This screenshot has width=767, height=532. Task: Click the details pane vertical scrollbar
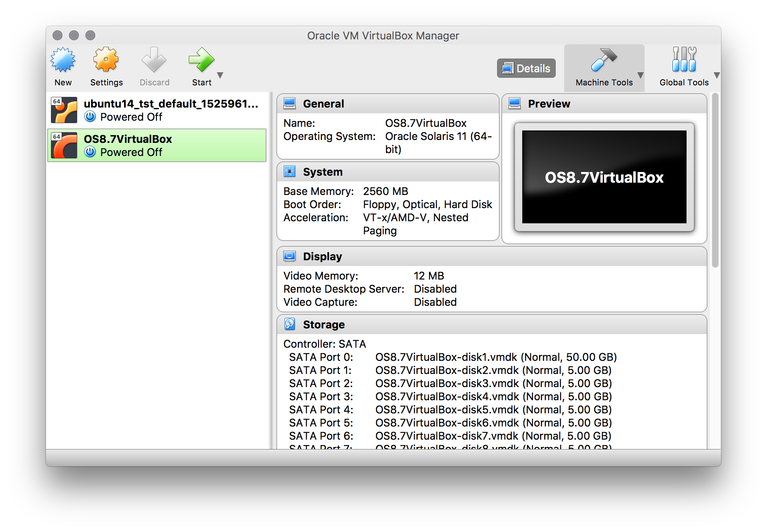tap(715, 181)
